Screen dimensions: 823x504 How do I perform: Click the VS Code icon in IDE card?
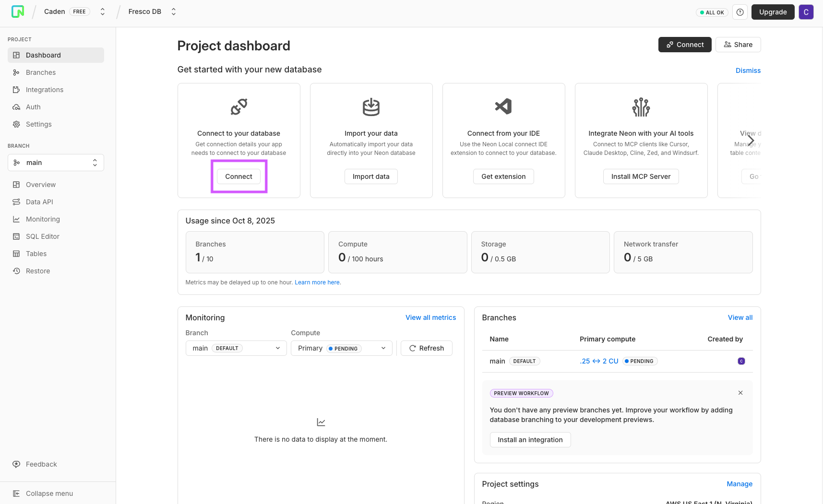point(503,106)
